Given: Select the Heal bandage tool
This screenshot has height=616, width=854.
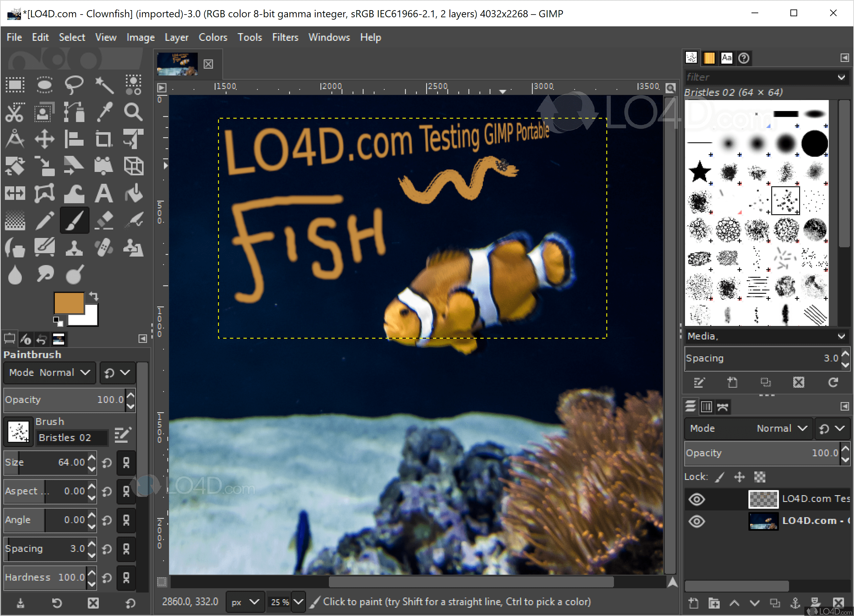Looking at the screenshot, I should [x=104, y=248].
